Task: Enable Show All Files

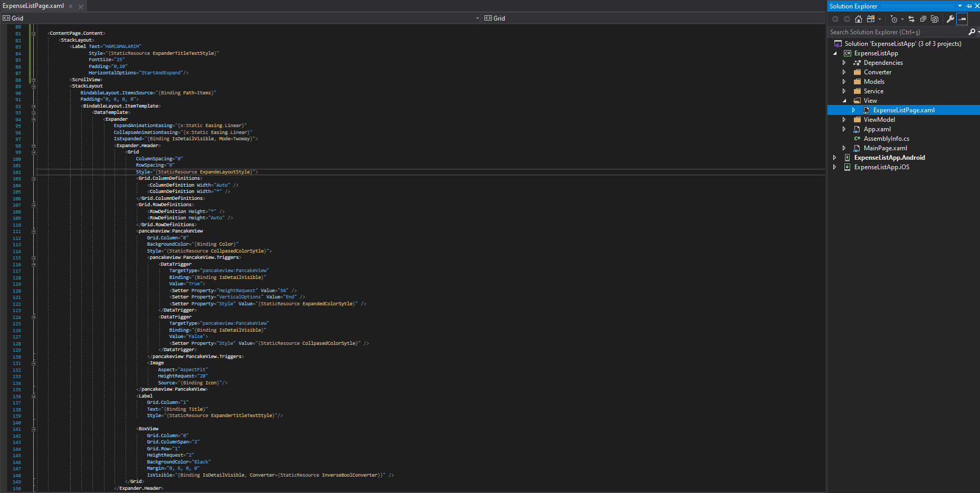Action: [x=935, y=19]
